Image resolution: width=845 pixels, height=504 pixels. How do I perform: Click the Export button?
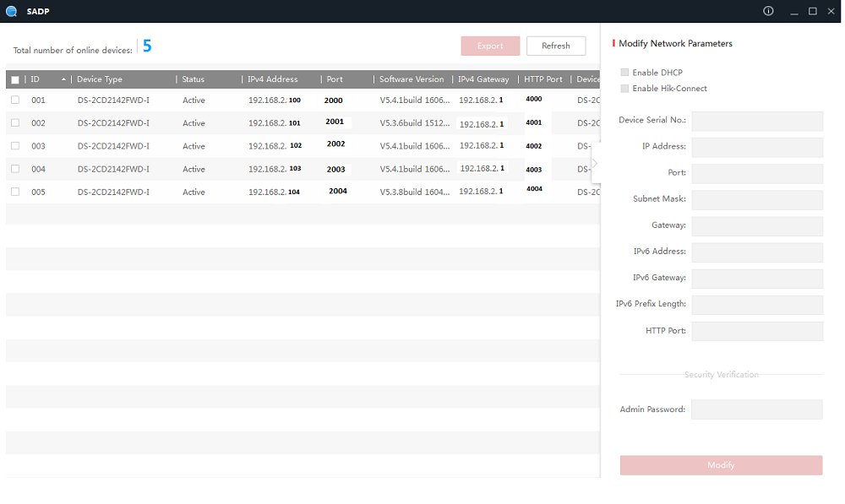tap(490, 46)
